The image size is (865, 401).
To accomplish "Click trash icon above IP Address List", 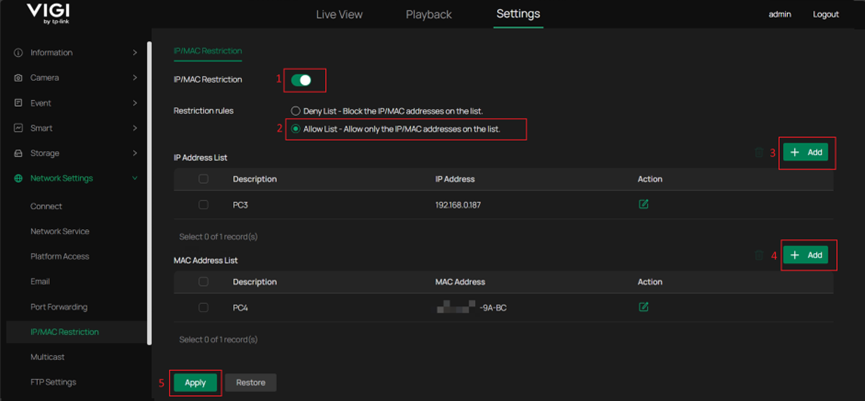I will tap(759, 153).
